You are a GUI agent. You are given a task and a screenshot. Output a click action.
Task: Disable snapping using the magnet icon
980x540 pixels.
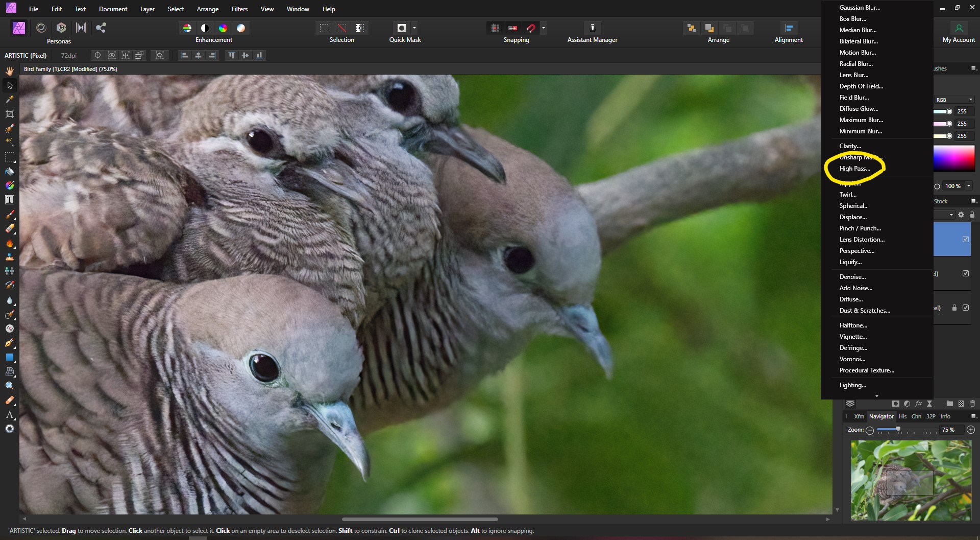click(531, 28)
